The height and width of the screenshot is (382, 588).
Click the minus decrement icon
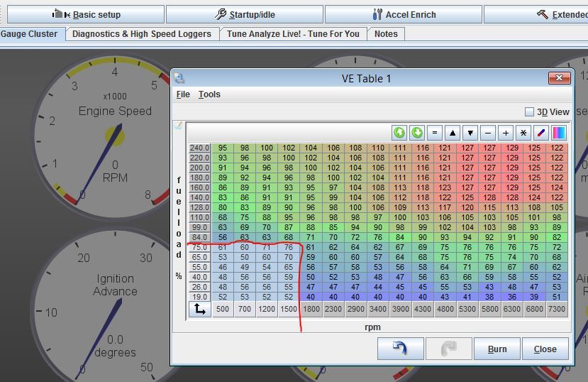[488, 133]
